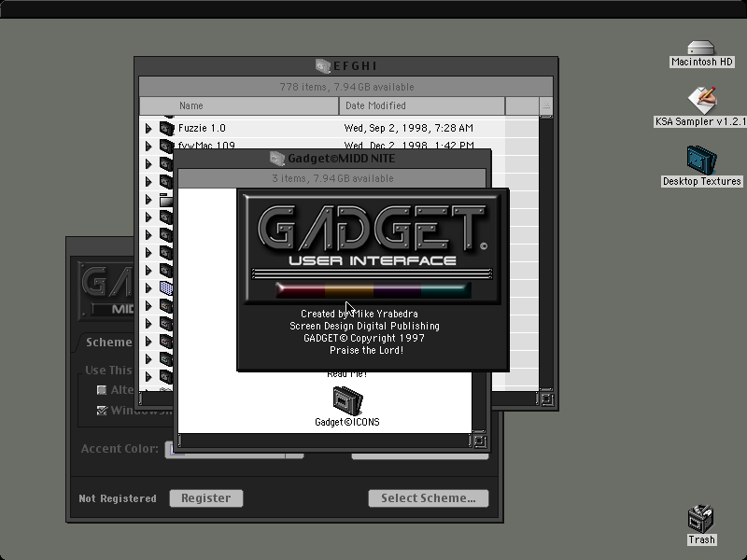Select the plain flat folder icon in EFGHI list

tap(166, 200)
